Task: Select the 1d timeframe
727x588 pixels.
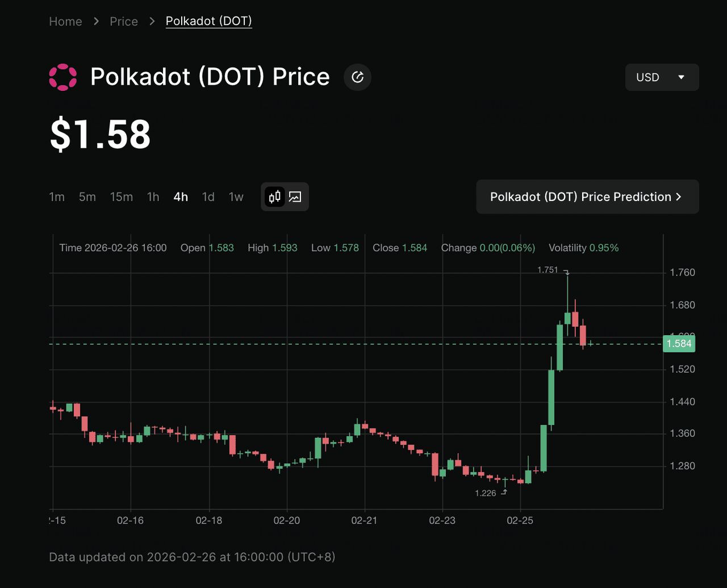Action: coord(208,197)
